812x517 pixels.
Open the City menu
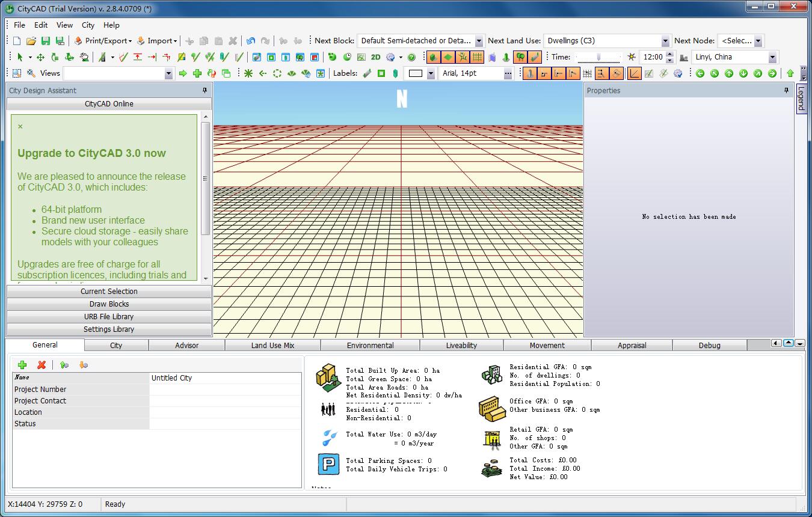point(88,25)
